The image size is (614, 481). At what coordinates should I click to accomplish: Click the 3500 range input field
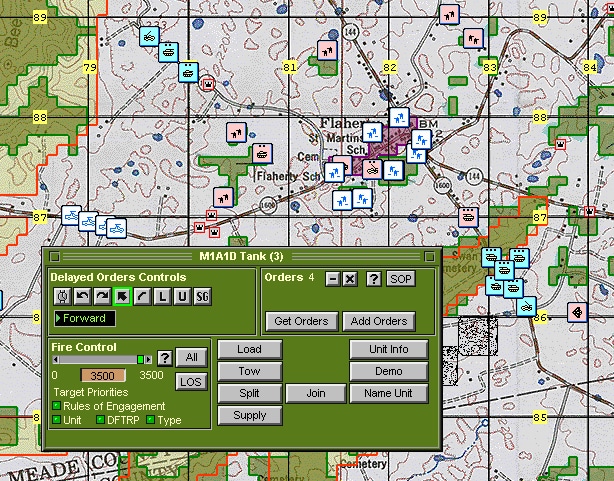pos(103,375)
